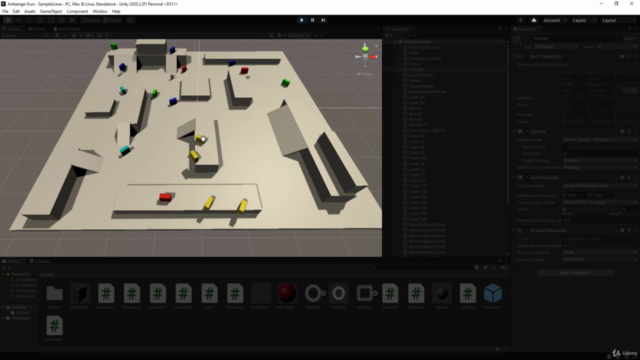Open the GameObject menu

pos(51,11)
